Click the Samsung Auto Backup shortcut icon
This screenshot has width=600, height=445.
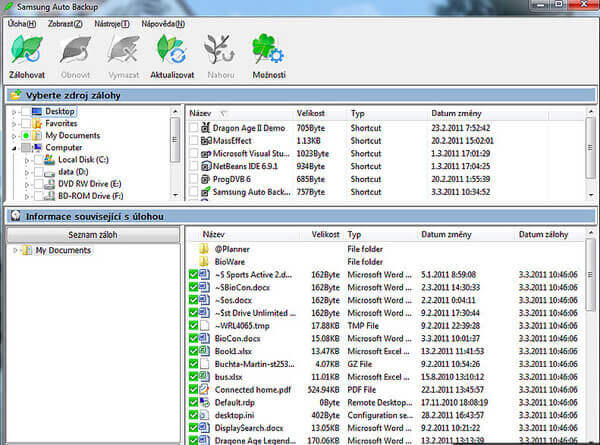(x=206, y=191)
